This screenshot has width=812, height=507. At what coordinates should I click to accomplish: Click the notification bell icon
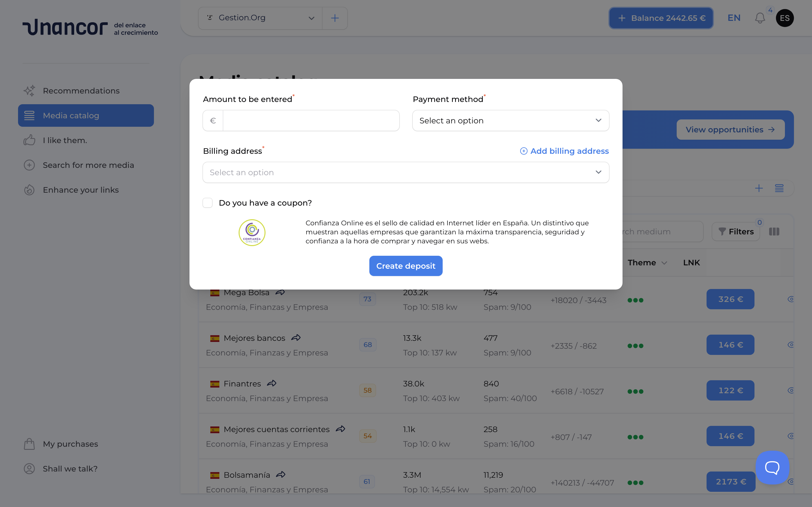[759, 18]
